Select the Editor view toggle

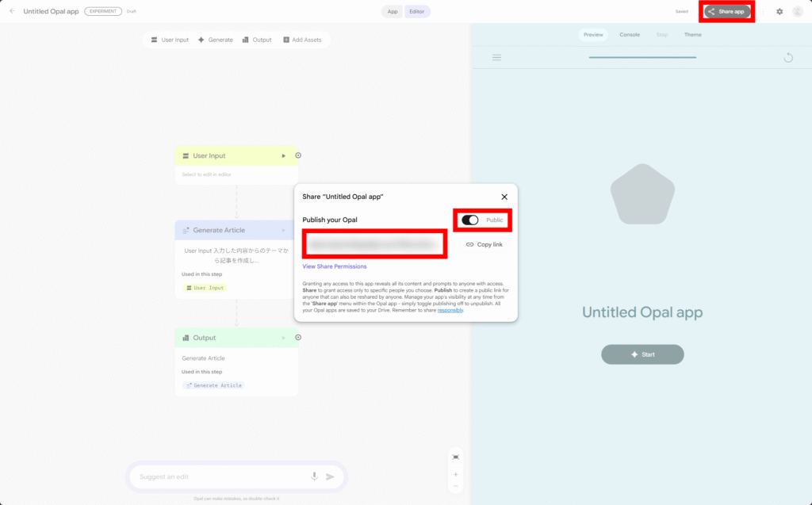click(417, 12)
